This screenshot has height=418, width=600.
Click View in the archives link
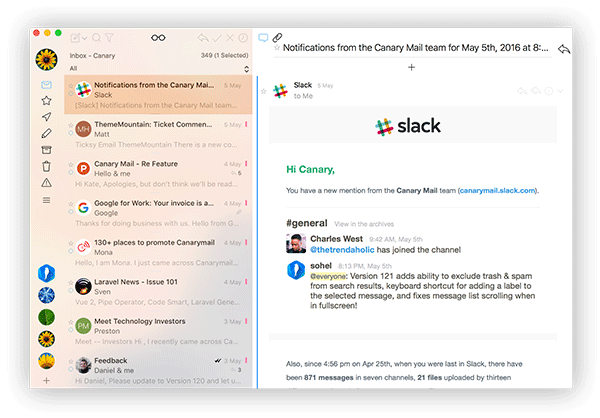[x=364, y=224]
